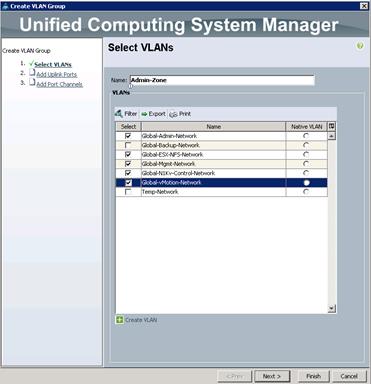Click the Create VLAN link

(141, 320)
